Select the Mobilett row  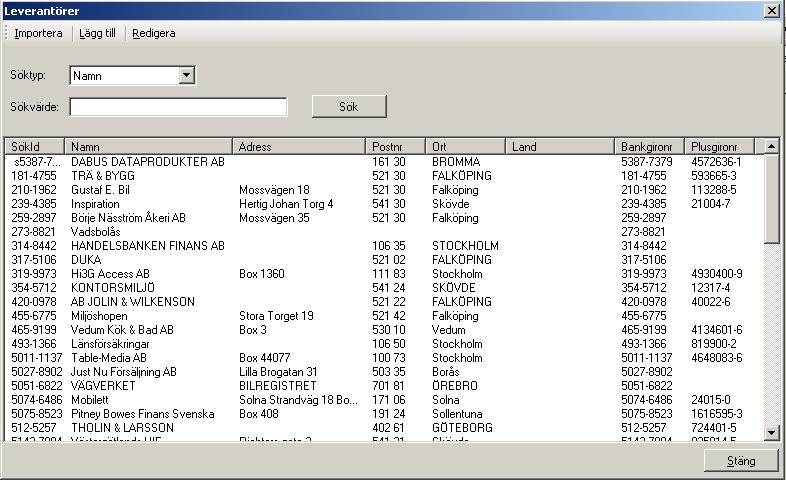coord(383,400)
